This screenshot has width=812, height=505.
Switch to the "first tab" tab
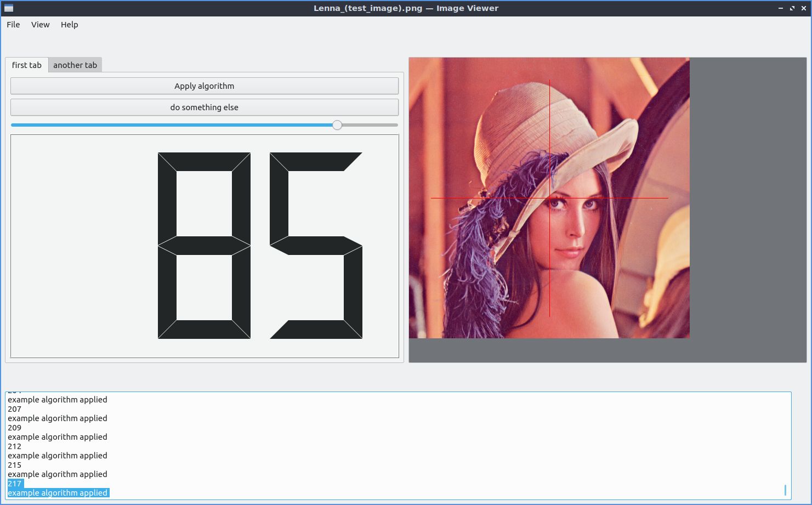[x=27, y=65]
